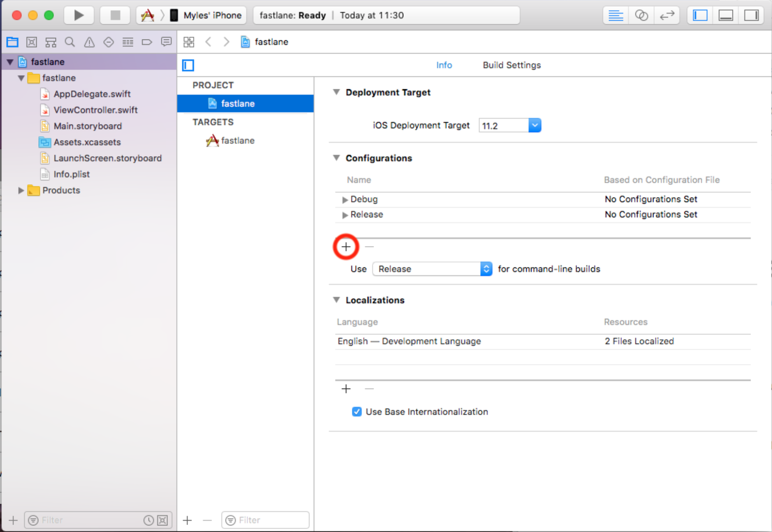The width and height of the screenshot is (772, 532).
Task: Switch to the Assistant editor
Action: click(641, 16)
